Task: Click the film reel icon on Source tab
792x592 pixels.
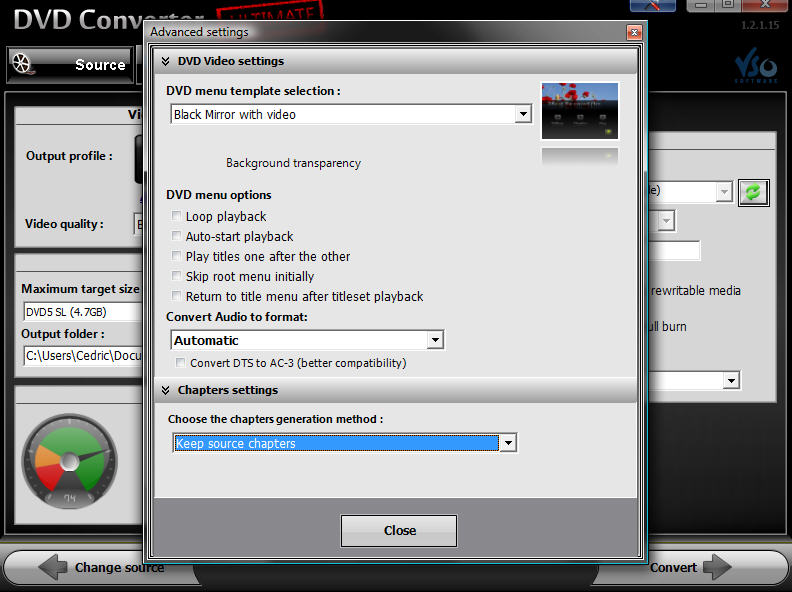Action: pyautogui.click(x=22, y=64)
